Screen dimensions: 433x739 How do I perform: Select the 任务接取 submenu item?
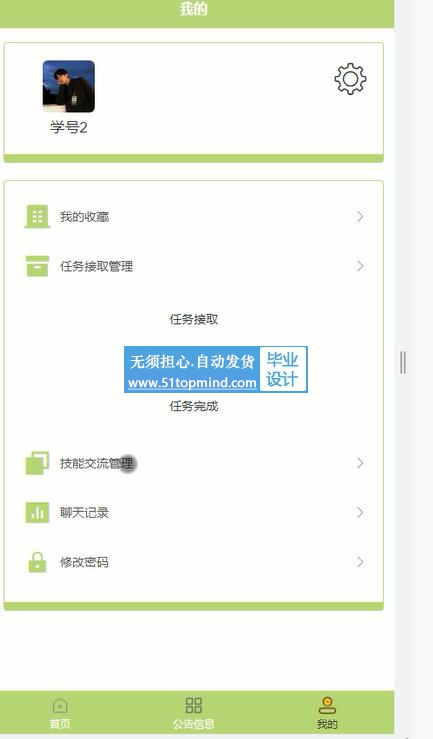[194, 319]
